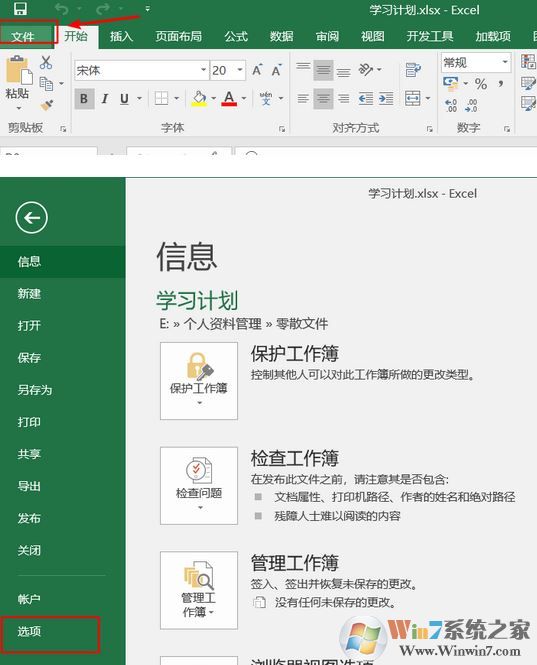
Task: Open 选项 in the backstage menu
Action: pyautogui.click(x=62, y=631)
